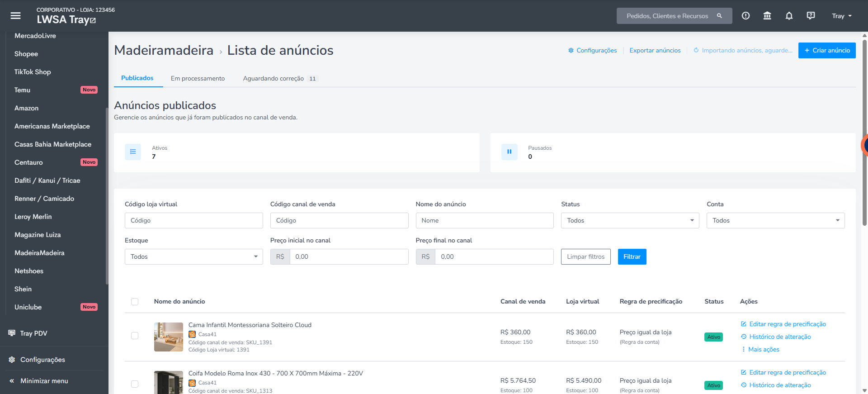Expand the Conta dropdown
868x394 pixels.
pyautogui.click(x=775, y=220)
